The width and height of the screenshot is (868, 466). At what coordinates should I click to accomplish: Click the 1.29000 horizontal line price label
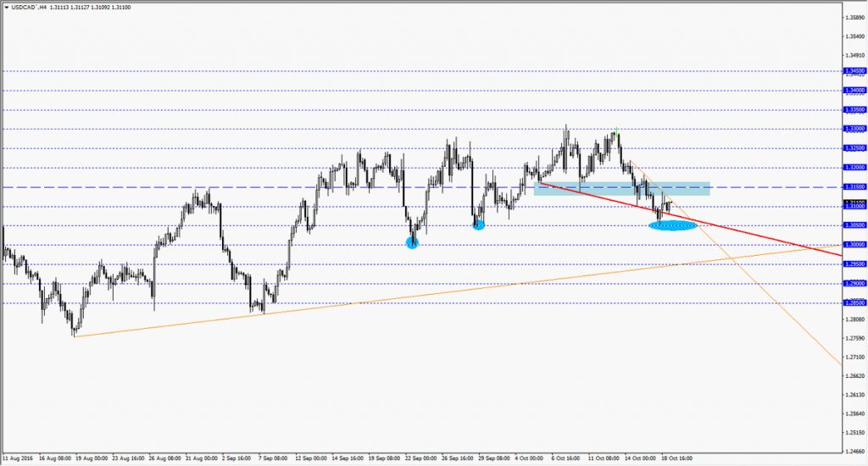(854, 283)
